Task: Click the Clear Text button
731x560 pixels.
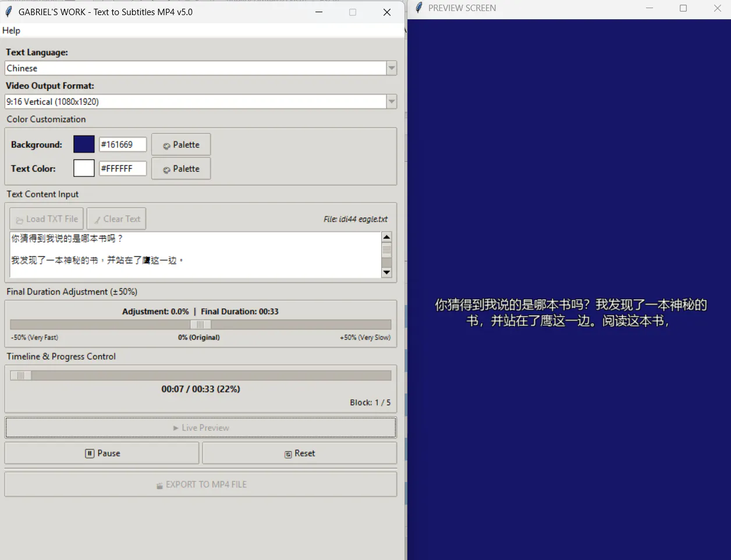Action: tap(116, 219)
